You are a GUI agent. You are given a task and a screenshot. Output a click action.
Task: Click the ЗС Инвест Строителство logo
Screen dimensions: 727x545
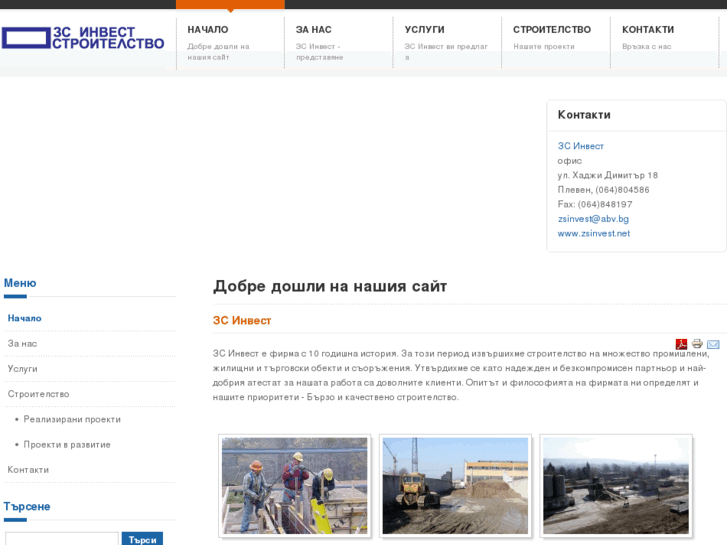coord(83,38)
